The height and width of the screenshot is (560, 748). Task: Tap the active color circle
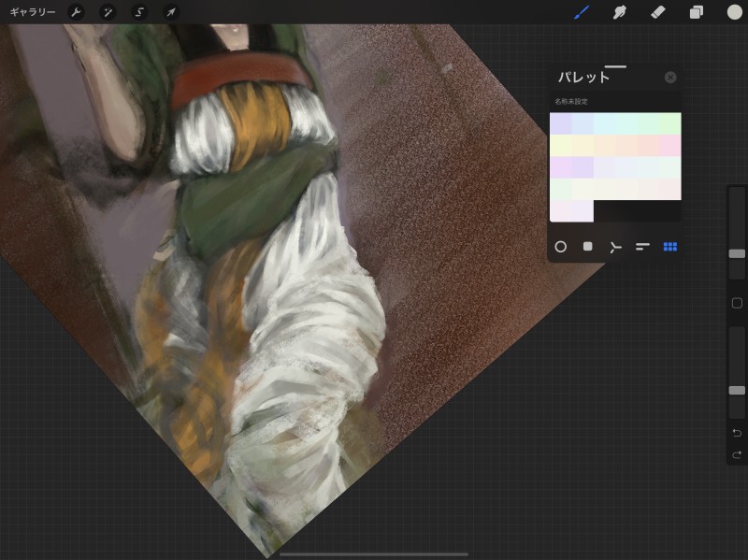click(734, 12)
